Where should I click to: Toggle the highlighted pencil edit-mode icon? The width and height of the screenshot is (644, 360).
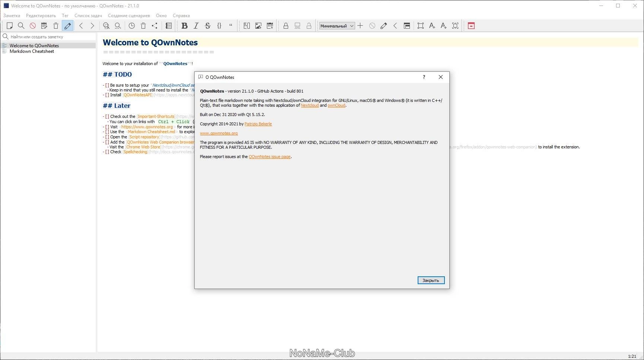(x=67, y=26)
